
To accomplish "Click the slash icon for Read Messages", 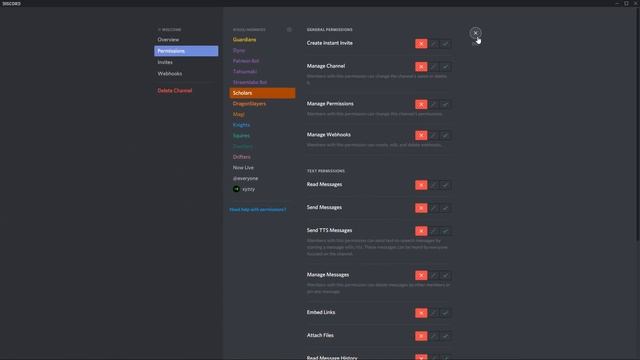I will 433,185.
